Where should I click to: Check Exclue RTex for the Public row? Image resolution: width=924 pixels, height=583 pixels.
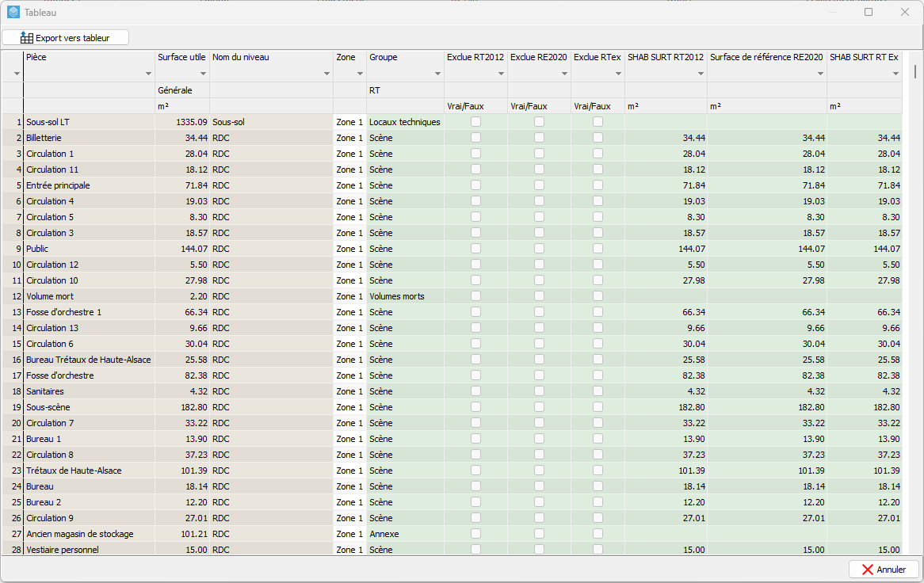tap(597, 248)
